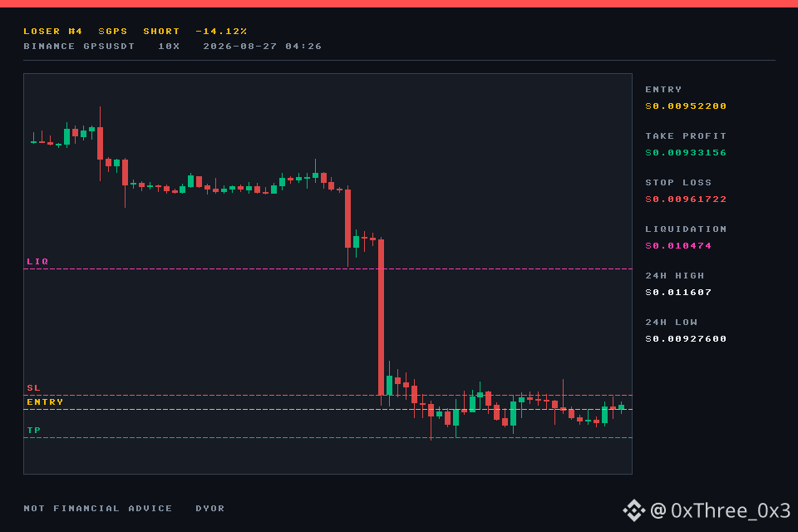798x532 pixels.
Task: Click the NOT FINANCIAL ADVICE disclaimer
Action: point(98,508)
